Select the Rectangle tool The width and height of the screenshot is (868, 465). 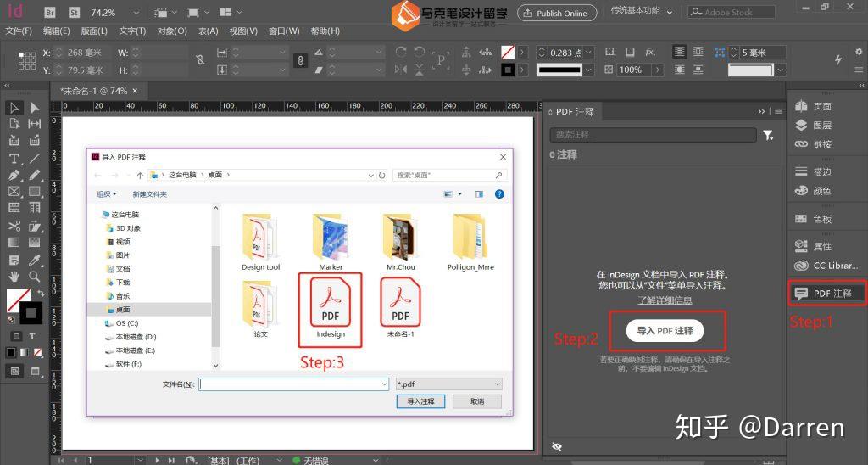click(x=34, y=192)
